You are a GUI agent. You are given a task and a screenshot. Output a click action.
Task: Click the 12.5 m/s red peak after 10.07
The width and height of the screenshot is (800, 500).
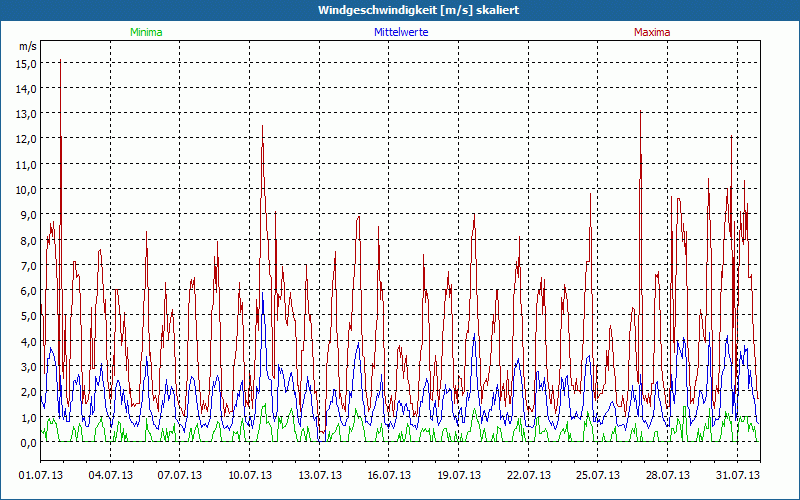point(262,126)
